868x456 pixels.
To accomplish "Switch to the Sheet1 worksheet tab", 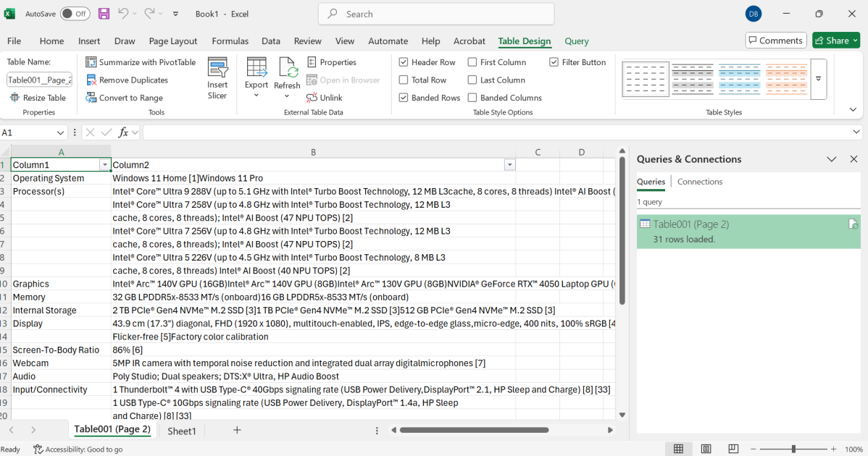I will pyautogui.click(x=182, y=431).
